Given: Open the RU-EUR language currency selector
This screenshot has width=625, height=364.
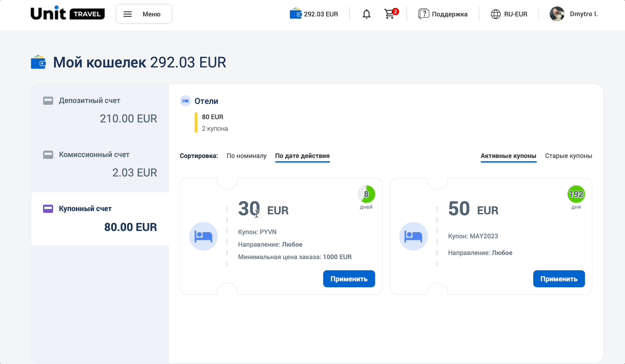Looking at the screenshot, I should 509,14.
